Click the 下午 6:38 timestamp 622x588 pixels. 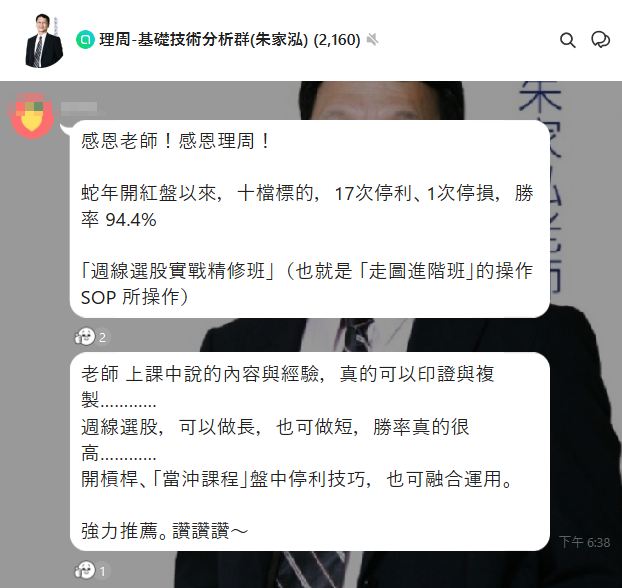tap(584, 542)
